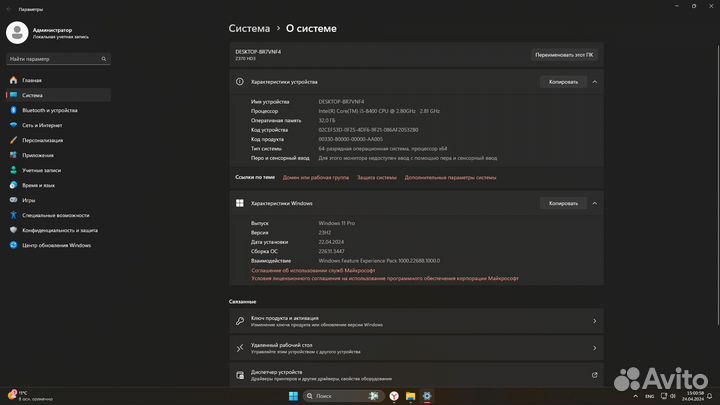Open Ключ продукта и активация
The image size is (720, 405).
point(415,321)
